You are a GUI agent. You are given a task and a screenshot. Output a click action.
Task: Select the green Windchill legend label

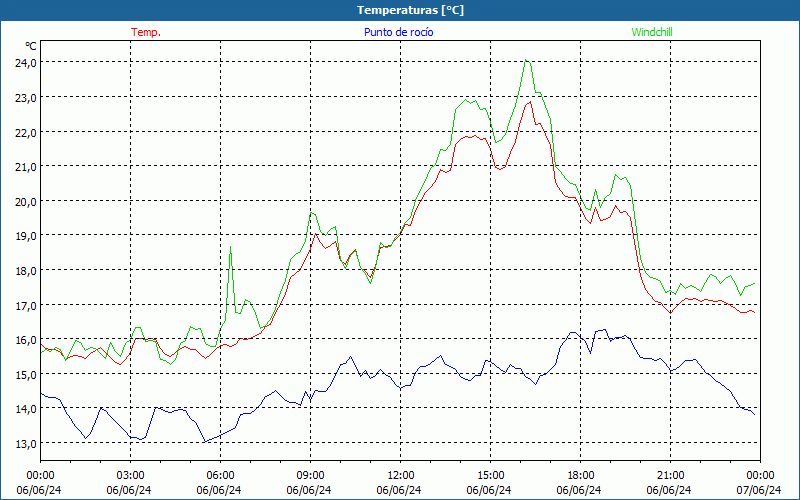coord(652,32)
